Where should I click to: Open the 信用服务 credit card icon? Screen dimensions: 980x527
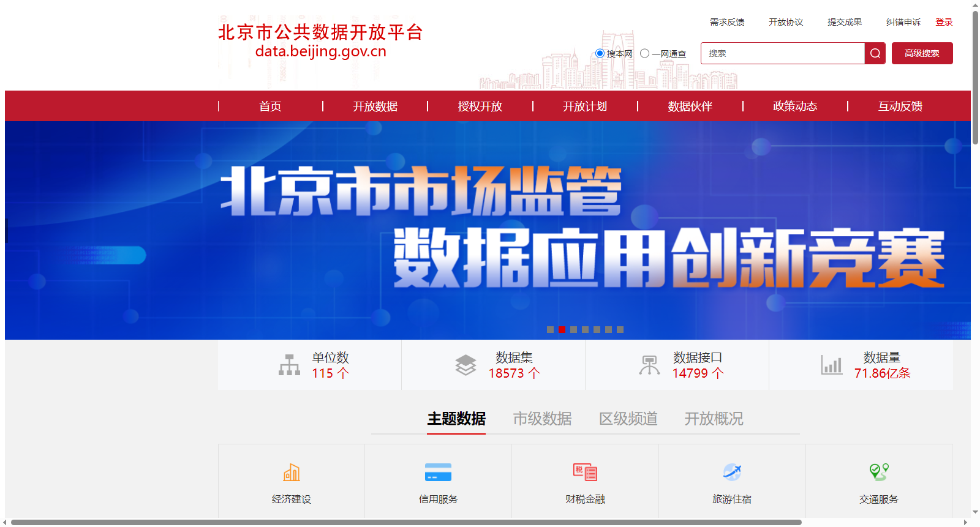coord(438,472)
